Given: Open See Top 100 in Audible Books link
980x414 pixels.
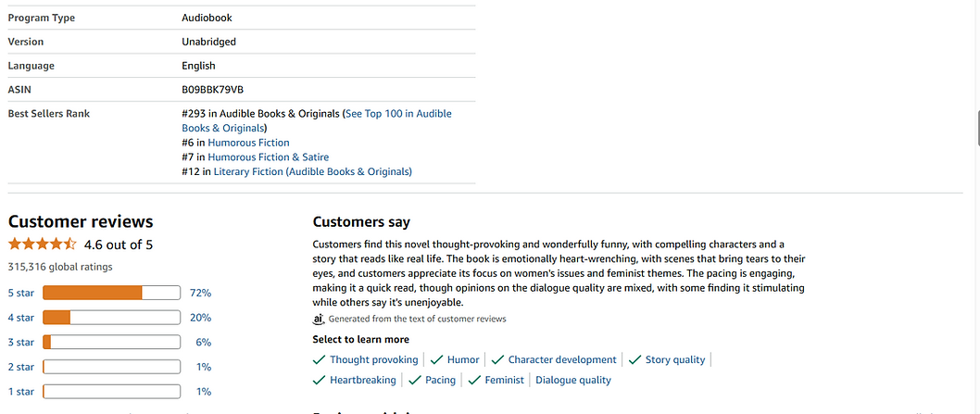Looking at the screenshot, I should pos(398,113).
